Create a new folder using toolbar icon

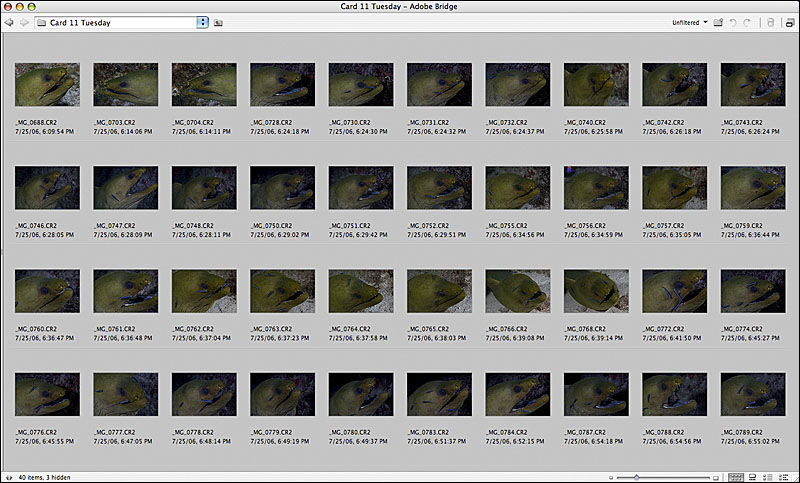tap(718, 22)
